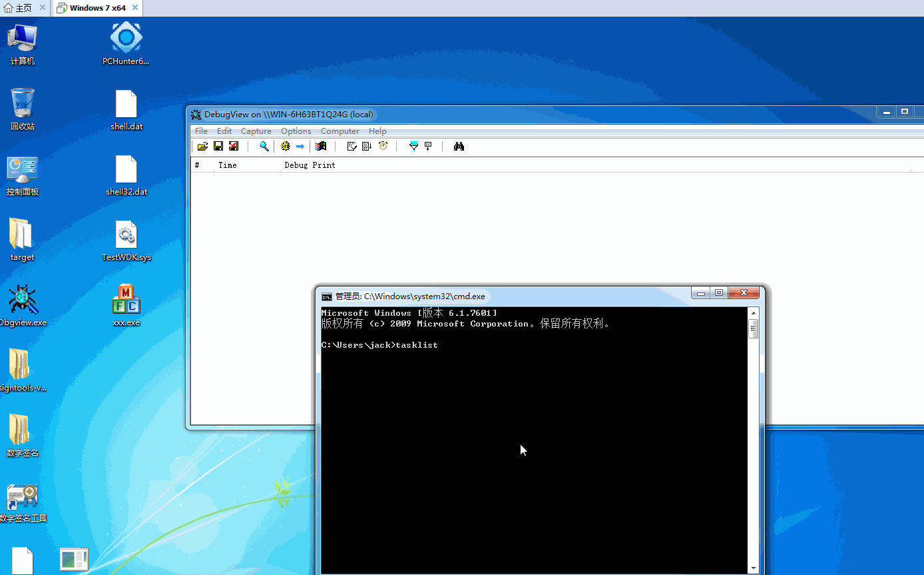
Task: Select the TestWDK.sys file icon
Action: 126,240
